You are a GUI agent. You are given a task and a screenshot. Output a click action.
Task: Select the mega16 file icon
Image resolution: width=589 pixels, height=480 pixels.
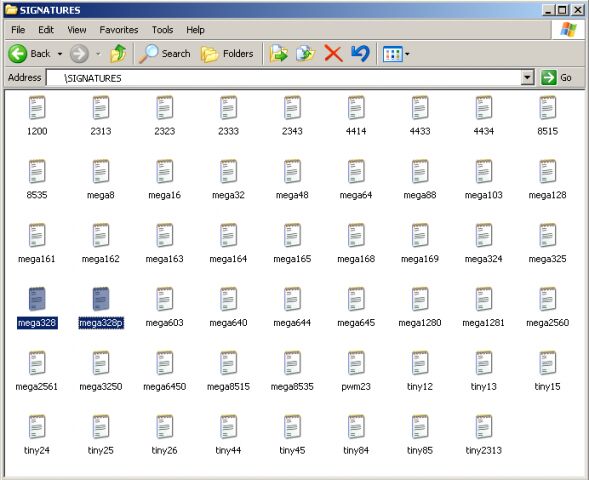click(165, 172)
